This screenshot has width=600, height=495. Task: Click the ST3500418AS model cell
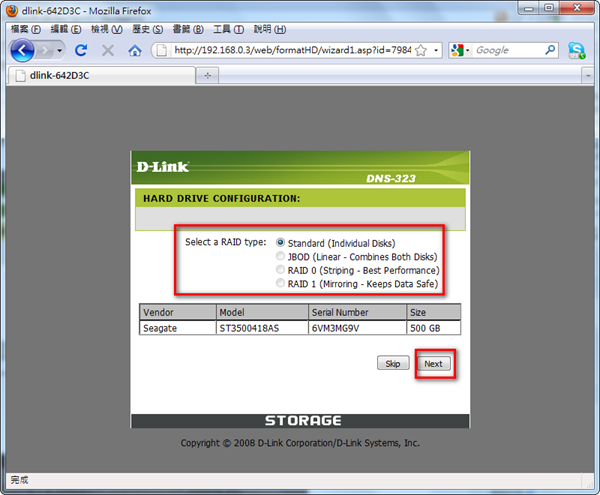pos(262,328)
